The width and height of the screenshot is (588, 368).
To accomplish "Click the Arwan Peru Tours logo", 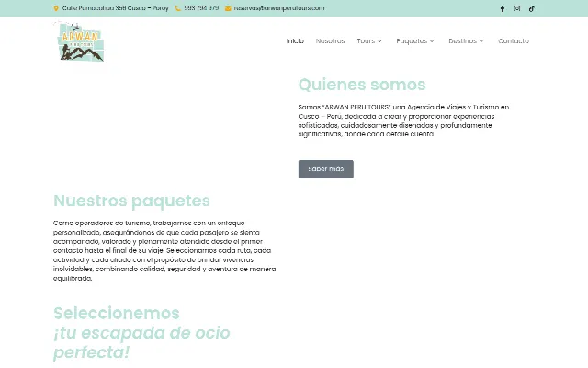I will point(79,41).
